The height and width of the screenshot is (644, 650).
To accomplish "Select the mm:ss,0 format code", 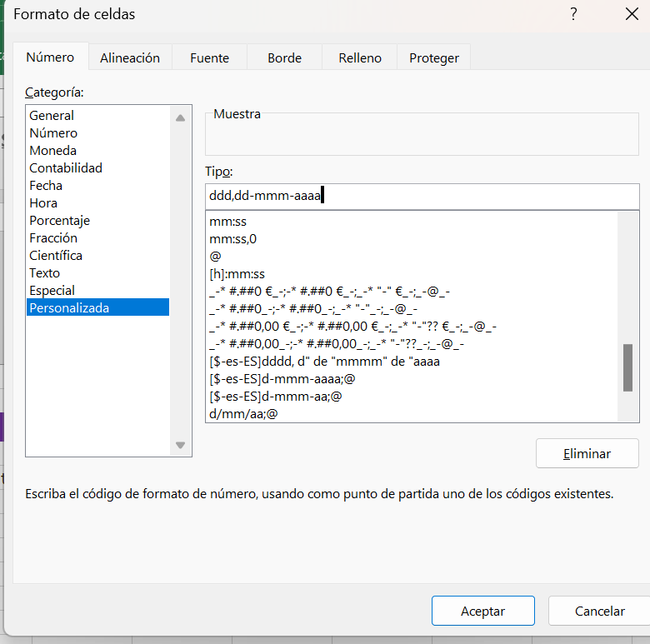I will point(412,239).
